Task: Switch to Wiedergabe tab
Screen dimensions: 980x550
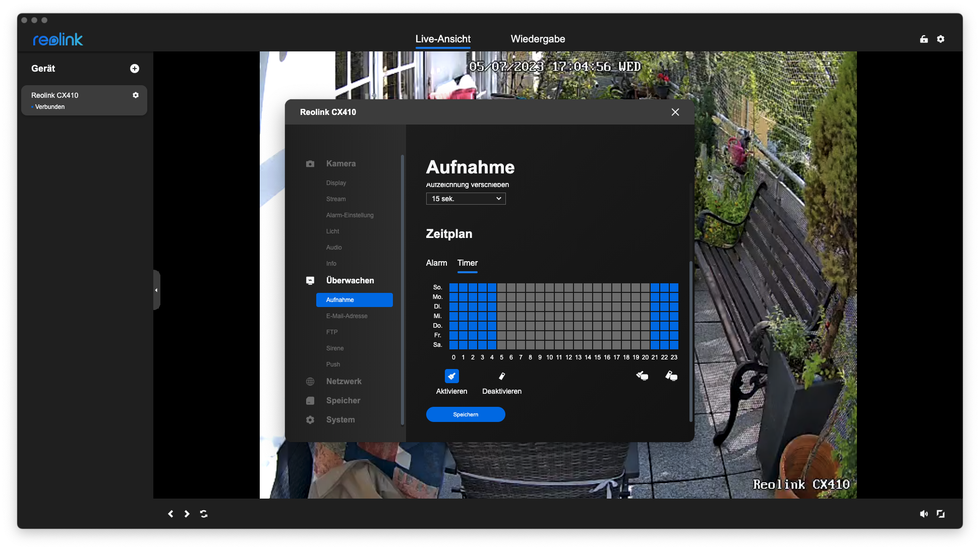Action: pos(538,39)
